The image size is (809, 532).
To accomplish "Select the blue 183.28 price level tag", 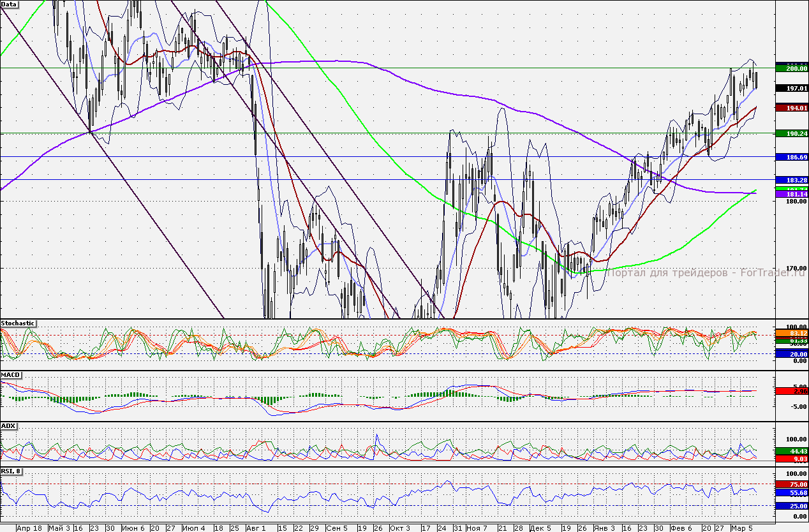I will 791,180.
